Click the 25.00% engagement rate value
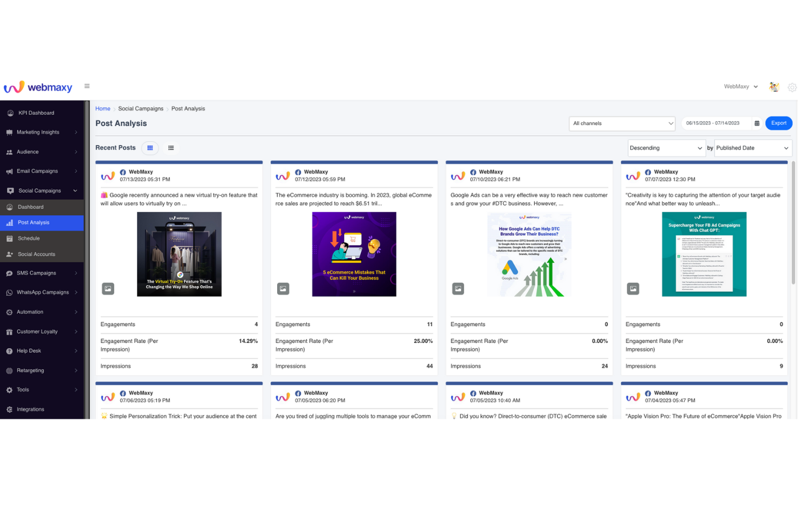 (x=423, y=342)
